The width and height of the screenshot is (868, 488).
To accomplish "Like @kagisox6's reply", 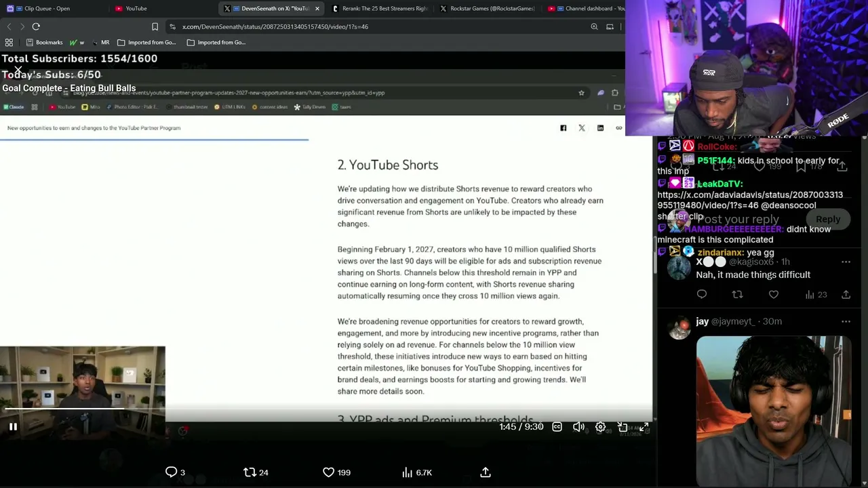I will [x=774, y=294].
